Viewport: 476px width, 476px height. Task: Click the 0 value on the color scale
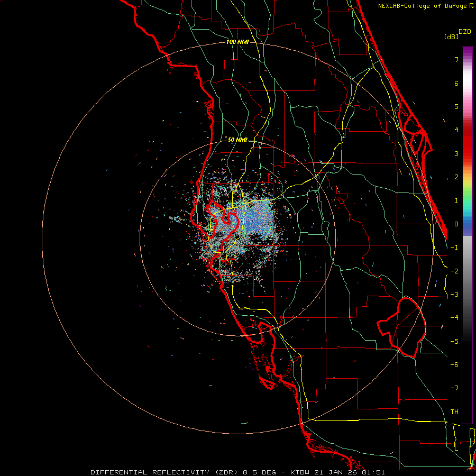[x=456, y=224]
